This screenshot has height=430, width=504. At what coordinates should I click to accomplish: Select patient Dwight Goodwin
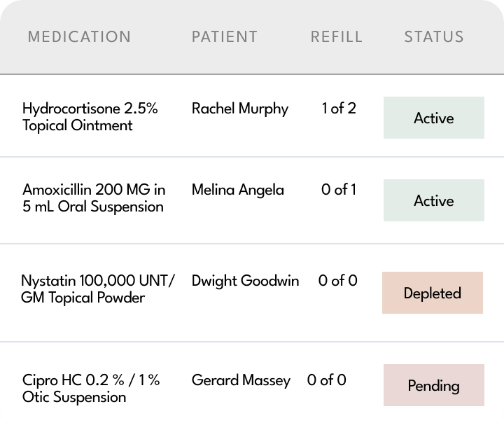pyautogui.click(x=245, y=281)
